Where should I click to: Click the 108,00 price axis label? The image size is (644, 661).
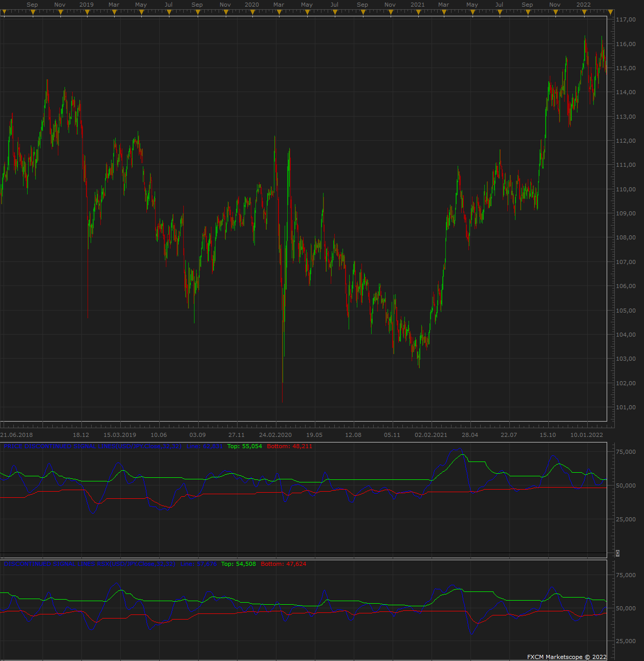pyautogui.click(x=626, y=237)
